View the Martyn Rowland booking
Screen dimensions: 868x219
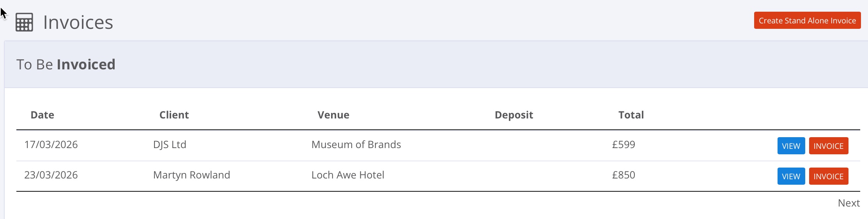click(x=791, y=176)
